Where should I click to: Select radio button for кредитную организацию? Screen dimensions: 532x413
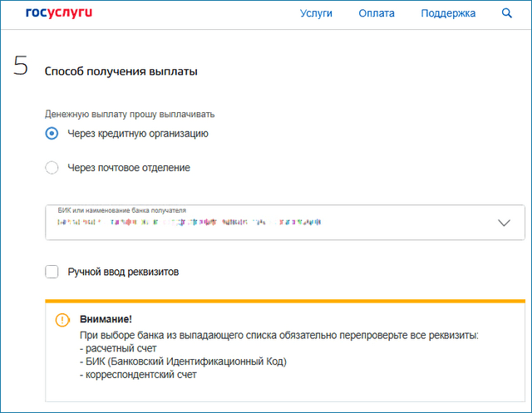pos(52,133)
